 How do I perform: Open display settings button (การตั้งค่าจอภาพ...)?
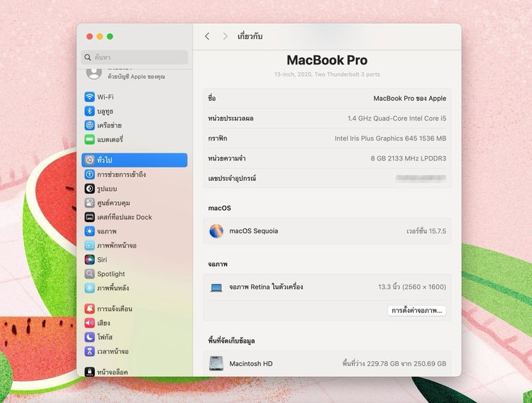pyautogui.click(x=416, y=310)
